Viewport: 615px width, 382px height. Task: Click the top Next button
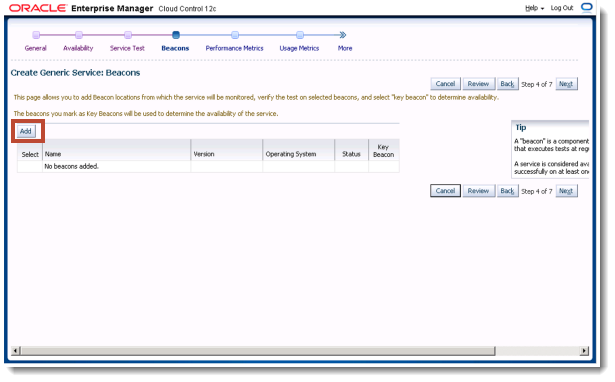pyautogui.click(x=566, y=84)
